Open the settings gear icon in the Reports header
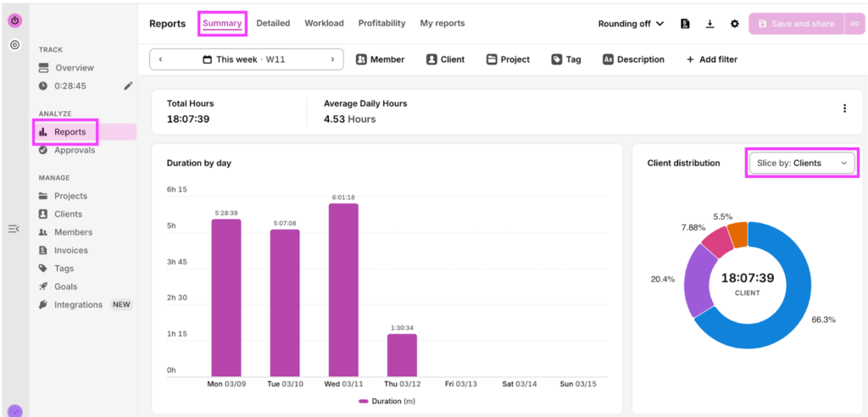 pos(734,24)
